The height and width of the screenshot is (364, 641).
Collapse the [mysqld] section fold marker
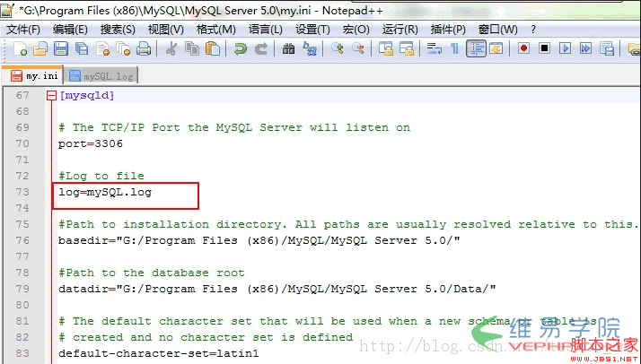pyautogui.click(x=51, y=96)
